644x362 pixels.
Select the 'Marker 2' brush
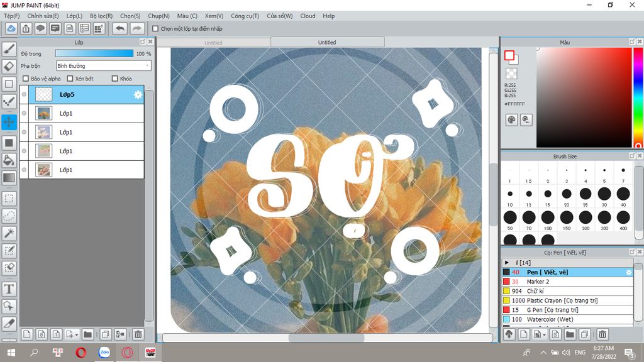(x=568, y=282)
